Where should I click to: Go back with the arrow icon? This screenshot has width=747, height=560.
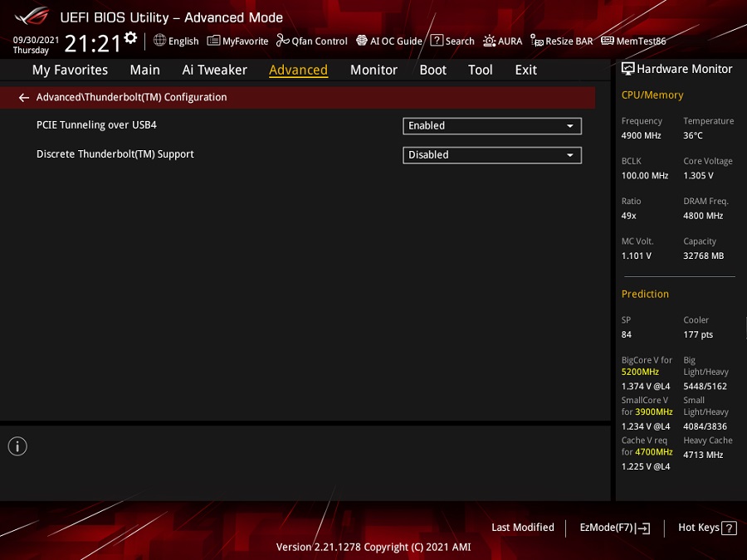click(x=24, y=98)
